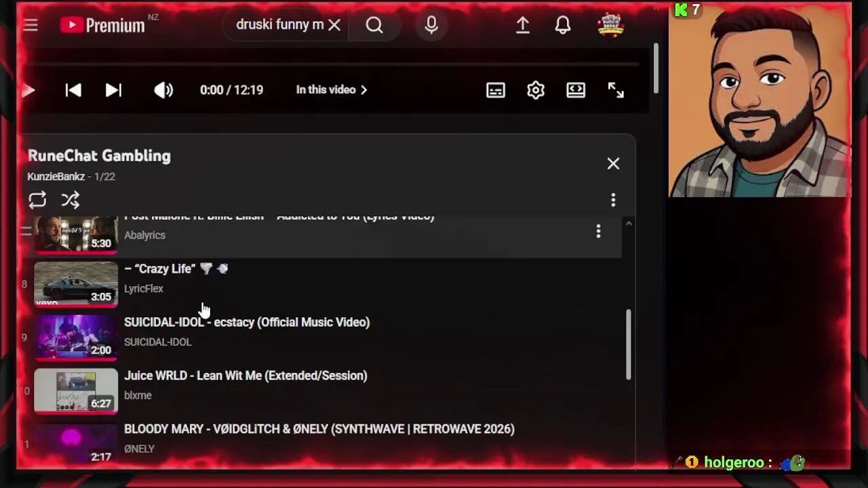Image resolution: width=868 pixels, height=488 pixels.
Task: Mute the player volume
Action: point(163,90)
